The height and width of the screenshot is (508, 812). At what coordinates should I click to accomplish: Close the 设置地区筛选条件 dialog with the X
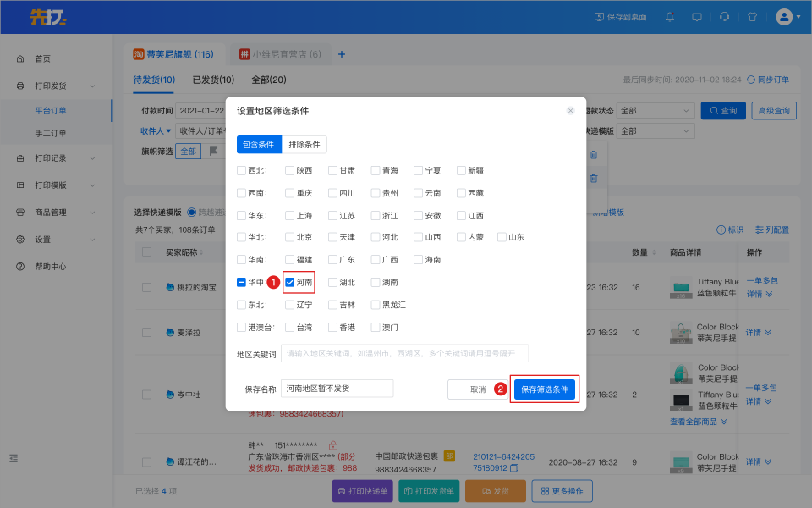570,111
